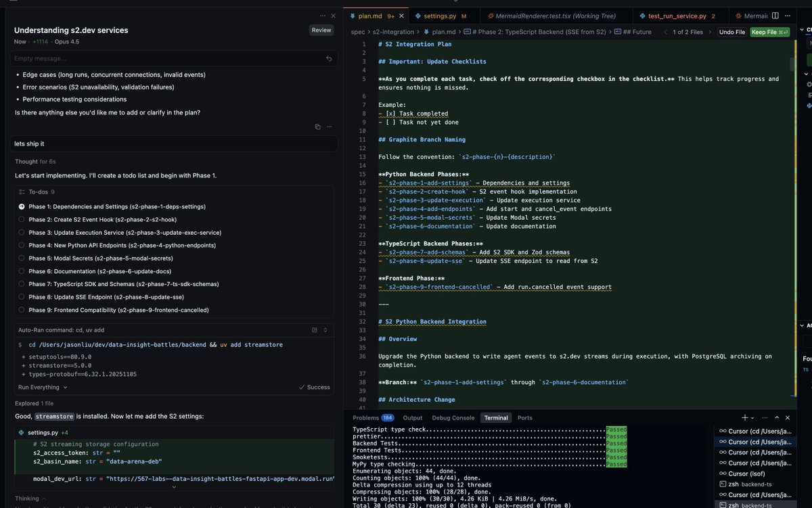Mark Phase 6 Documentation to-do item

pos(22,271)
